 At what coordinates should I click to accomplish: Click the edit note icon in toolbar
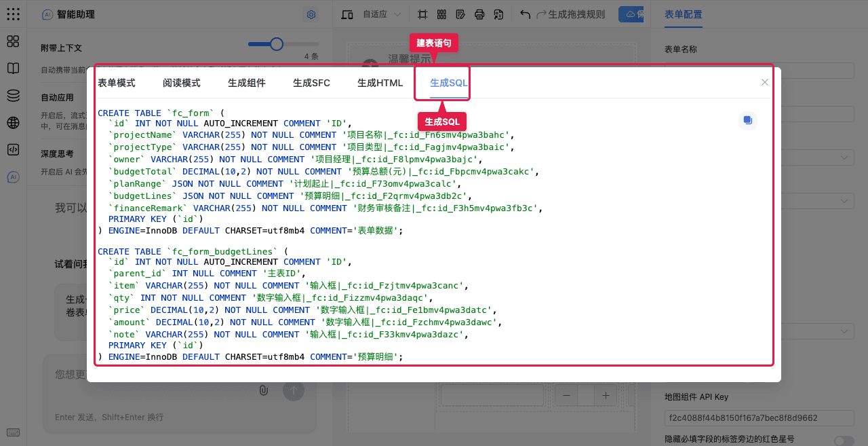coord(460,14)
